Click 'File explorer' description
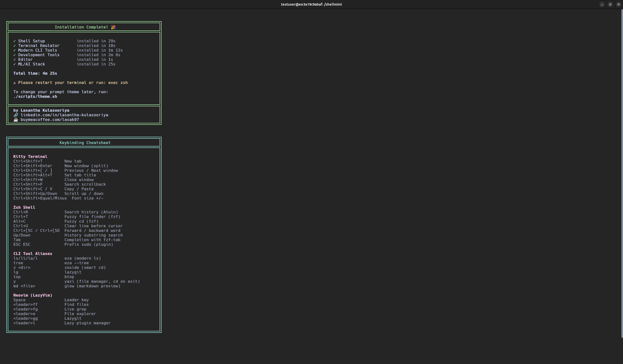 (x=80, y=314)
